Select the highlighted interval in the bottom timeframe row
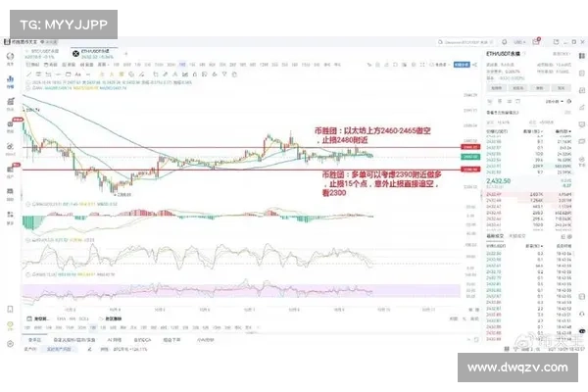This screenshot has height=392, width=588. coord(93,328)
